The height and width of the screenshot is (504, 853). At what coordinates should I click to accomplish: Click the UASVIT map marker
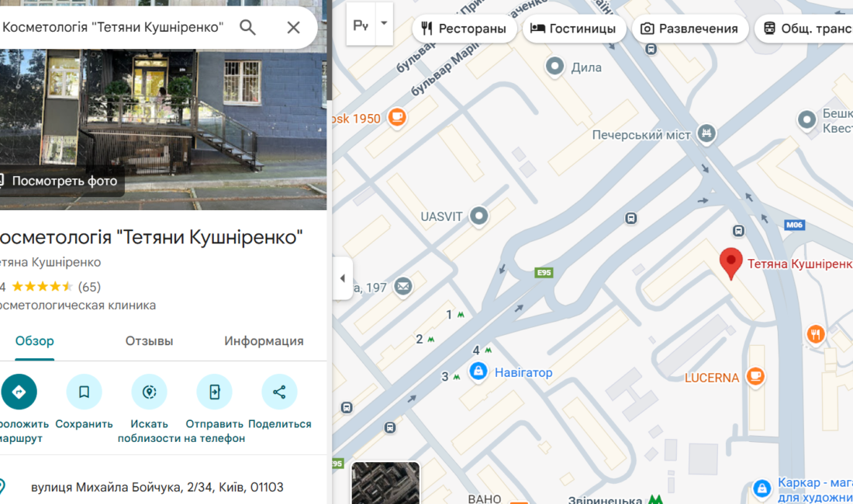point(478,216)
